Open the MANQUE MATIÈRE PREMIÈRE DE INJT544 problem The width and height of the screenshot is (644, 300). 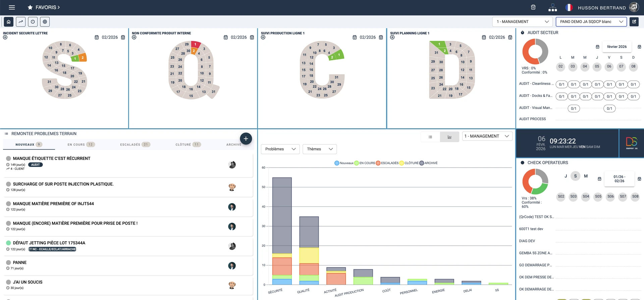click(x=53, y=204)
